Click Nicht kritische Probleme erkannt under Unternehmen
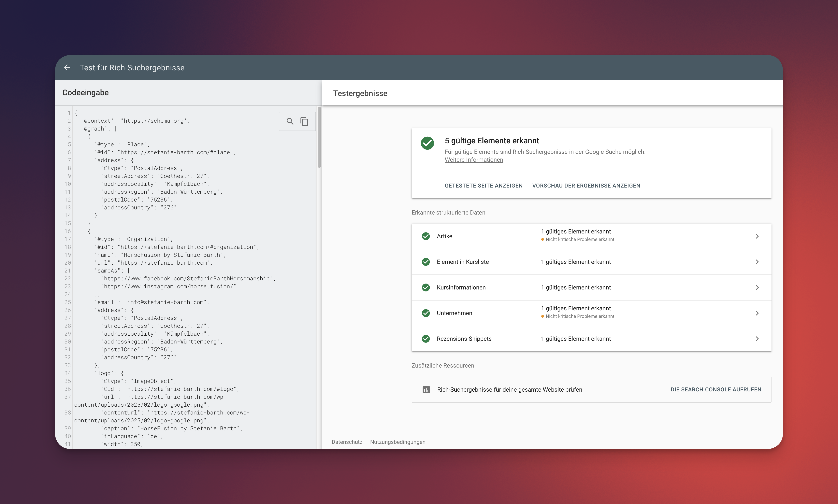This screenshot has width=838, height=504. tap(580, 316)
